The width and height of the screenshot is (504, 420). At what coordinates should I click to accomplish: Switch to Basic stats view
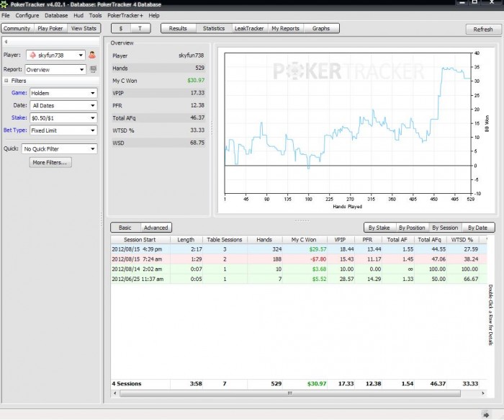click(x=125, y=228)
